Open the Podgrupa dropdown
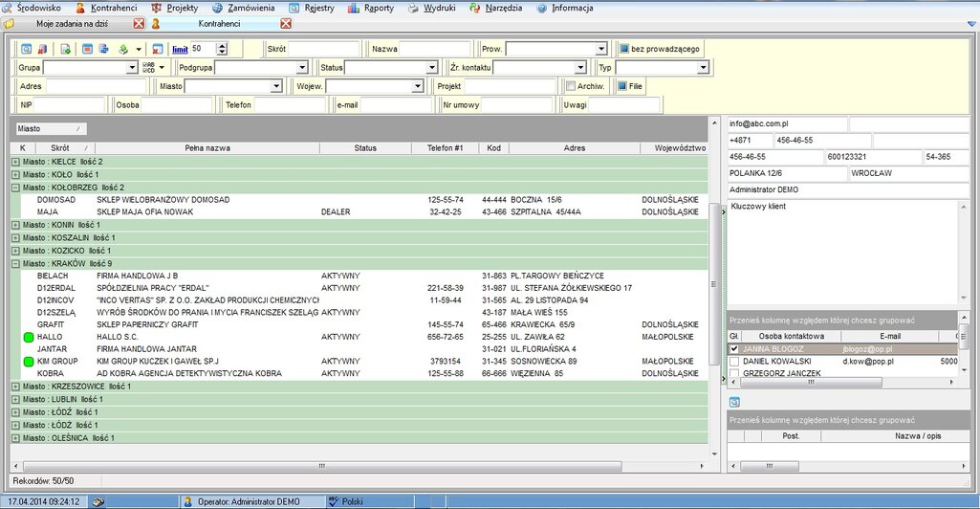The image size is (980, 509). pos(302,68)
